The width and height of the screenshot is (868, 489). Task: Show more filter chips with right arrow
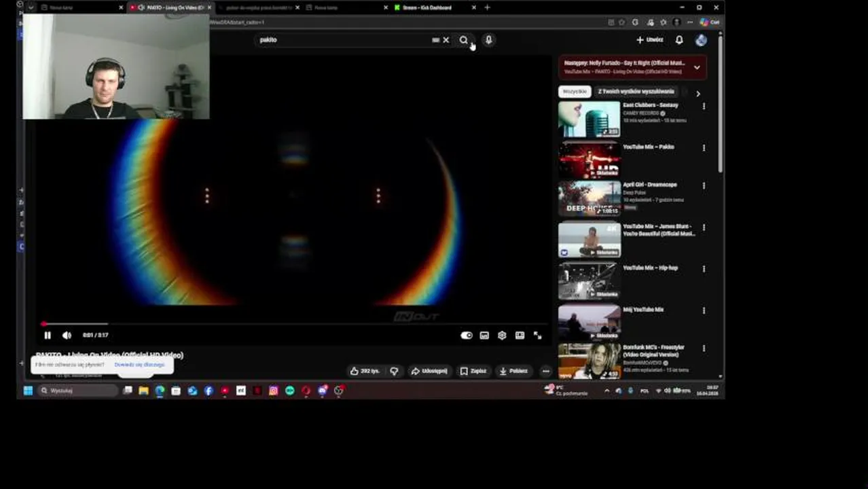[x=698, y=93]
